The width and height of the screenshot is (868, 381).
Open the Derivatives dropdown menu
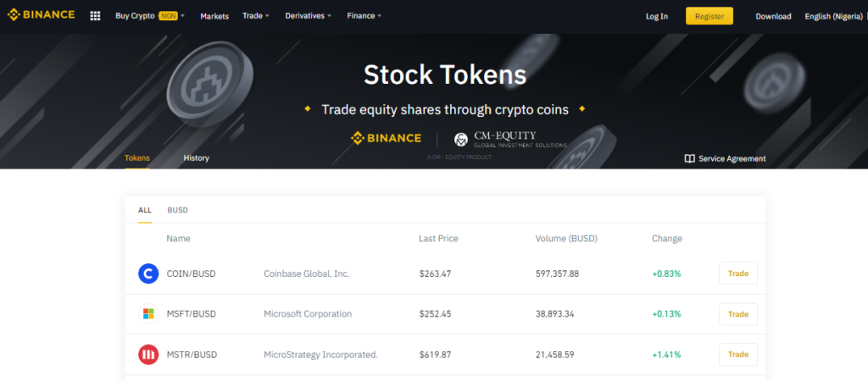(x=308, y=16)
